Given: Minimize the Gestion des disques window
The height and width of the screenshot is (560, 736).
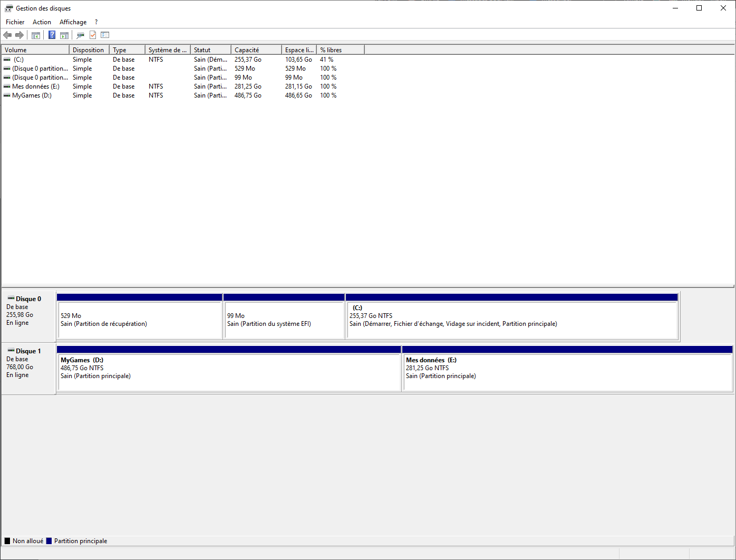Looking at the screenshot, I should 675,8.
